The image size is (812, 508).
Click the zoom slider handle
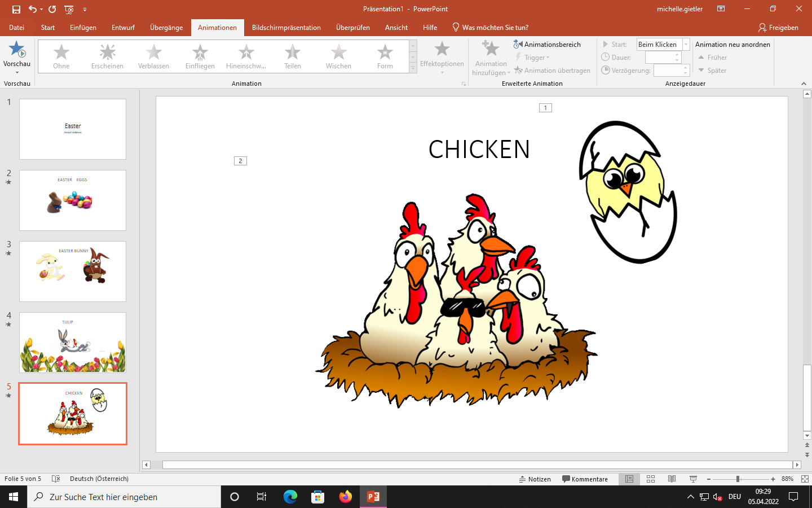[738, 479]
